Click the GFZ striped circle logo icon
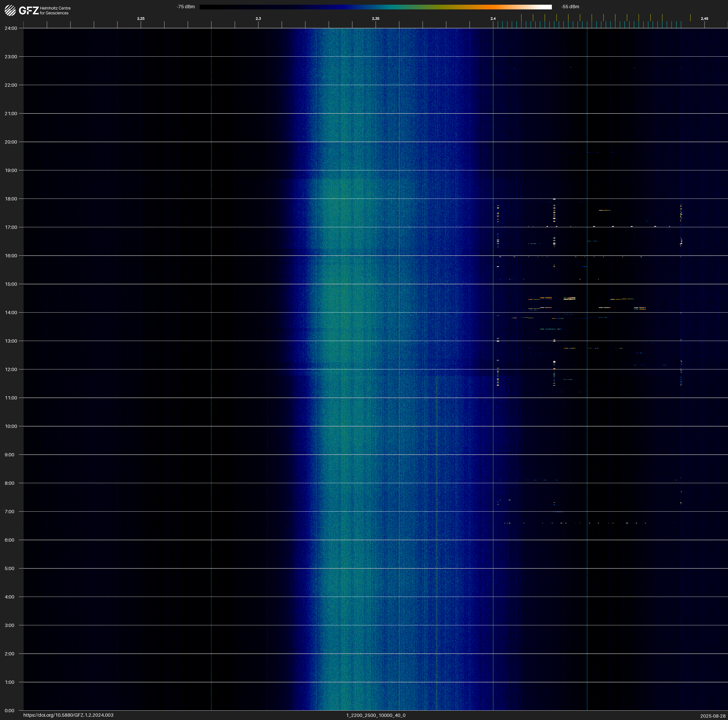Image resolution: width=728 pixels, height=720 pixels. [10, 10]
